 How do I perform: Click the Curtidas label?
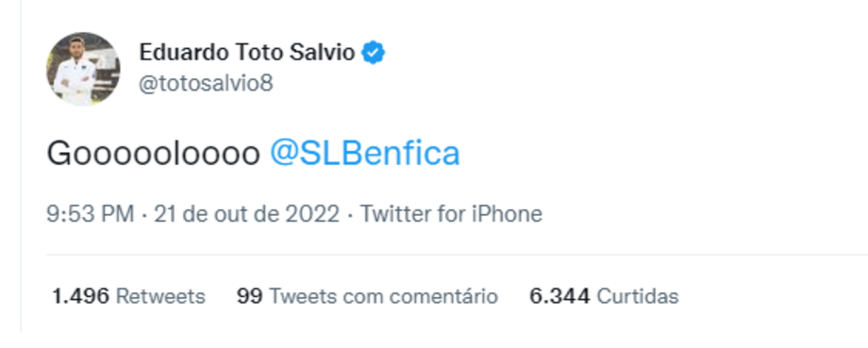638,296
